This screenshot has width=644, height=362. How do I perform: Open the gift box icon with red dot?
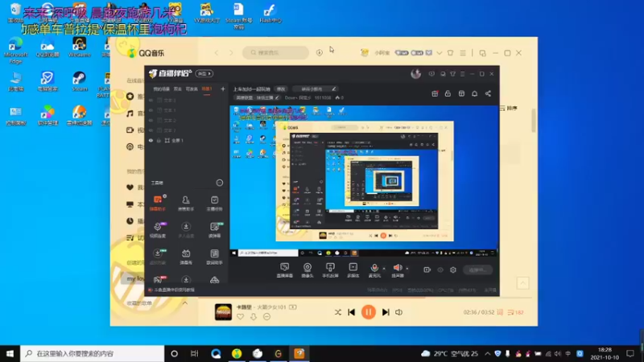(435, 93)
